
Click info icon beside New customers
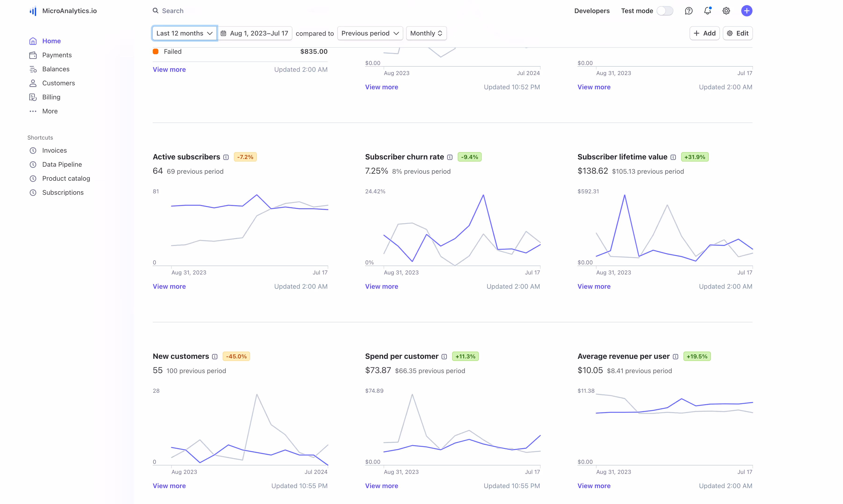[215, 356]
